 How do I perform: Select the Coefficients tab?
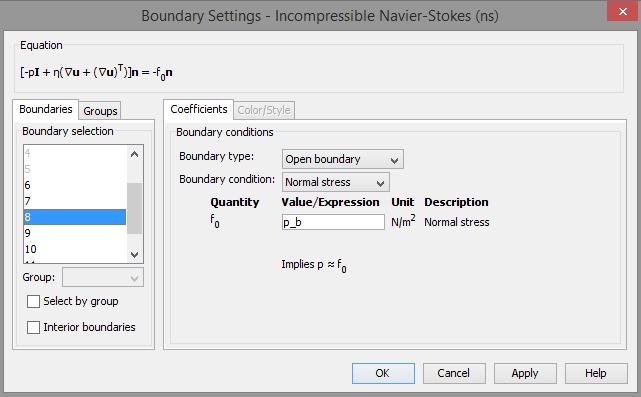tap(199, 109)
